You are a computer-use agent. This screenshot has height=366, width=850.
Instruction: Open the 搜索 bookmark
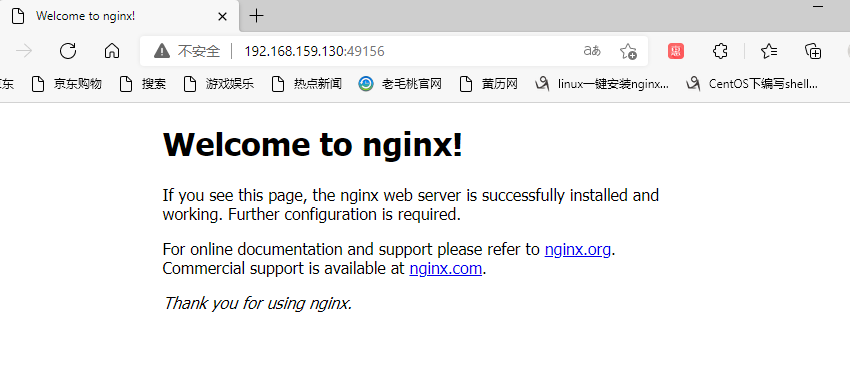143,84
